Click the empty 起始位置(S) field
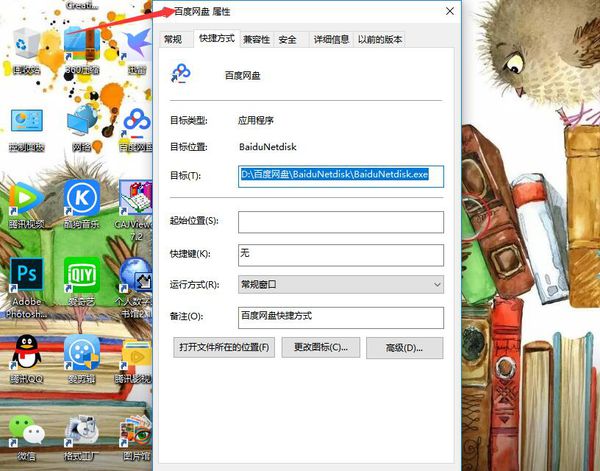 pyautogui.click(x=341, y=222)
